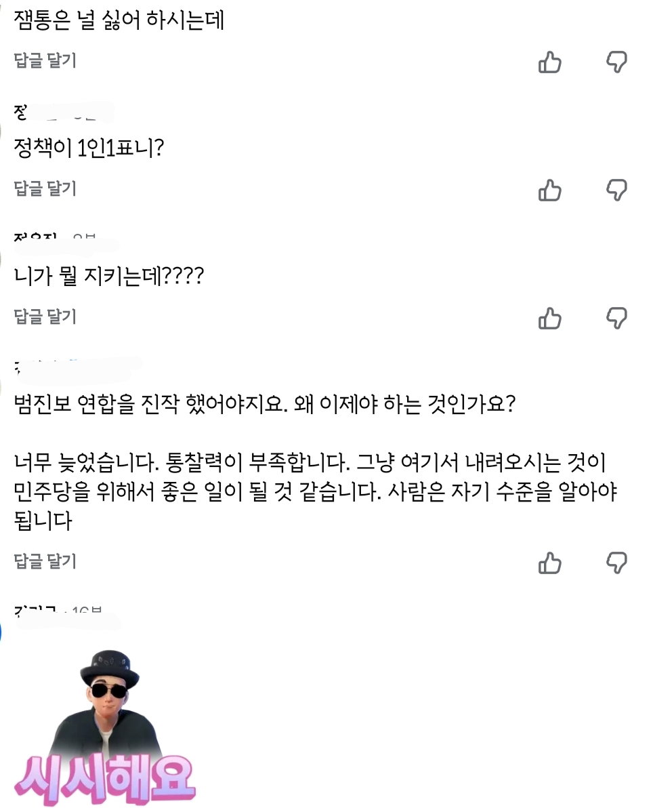Dislike the comment '정책이 1인1표니?'
The image size is (653, 812).
(616, 190)
